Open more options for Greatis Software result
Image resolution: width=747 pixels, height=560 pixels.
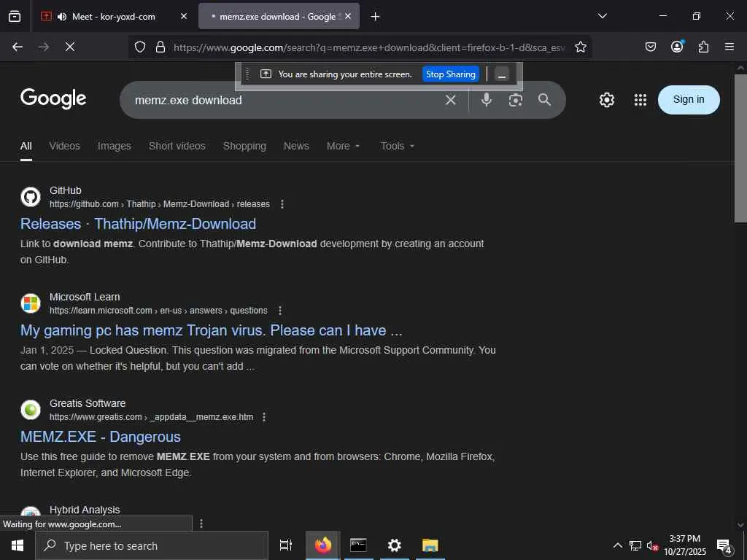coord(264,416)
